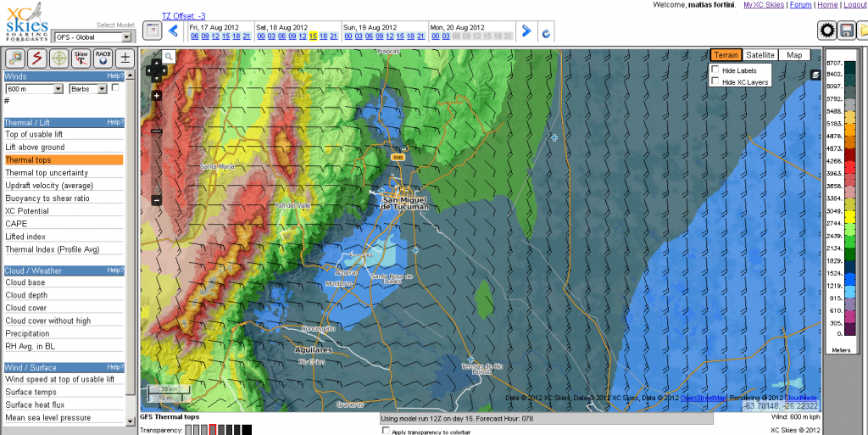Pick the black transparency swatch
The height and width of the screenshot is (435, 868).
pyautogui.click(x=247, y=430)
